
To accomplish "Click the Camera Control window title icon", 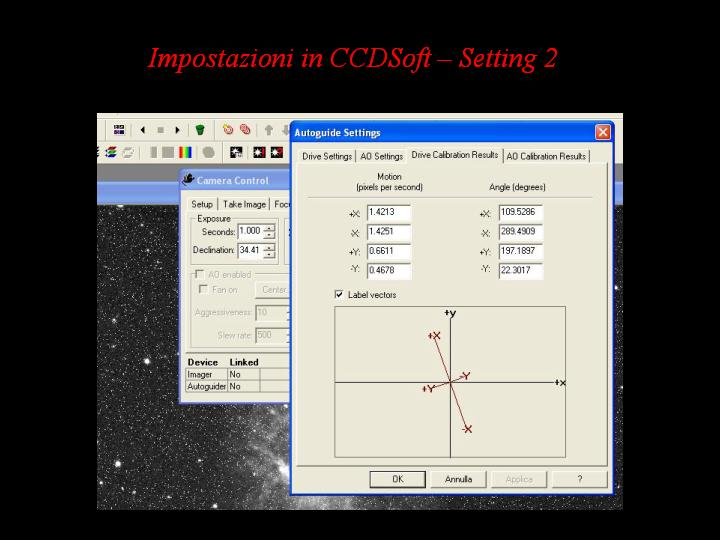I will pos(188,180).
